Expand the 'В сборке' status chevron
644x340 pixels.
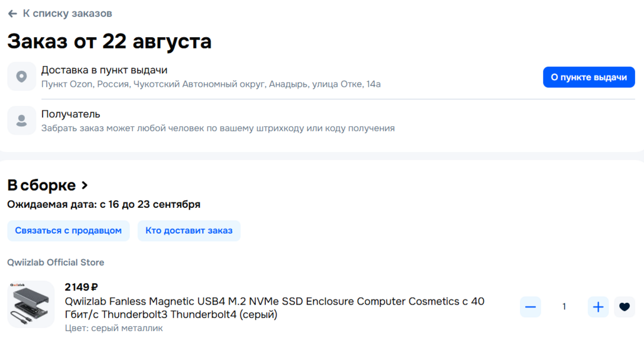coord(84,185)
